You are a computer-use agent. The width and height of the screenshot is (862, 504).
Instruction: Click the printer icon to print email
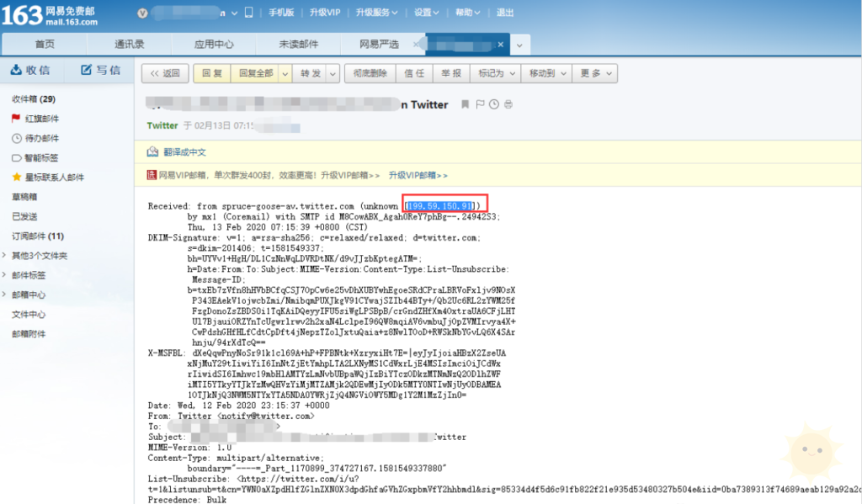(508, 104)
